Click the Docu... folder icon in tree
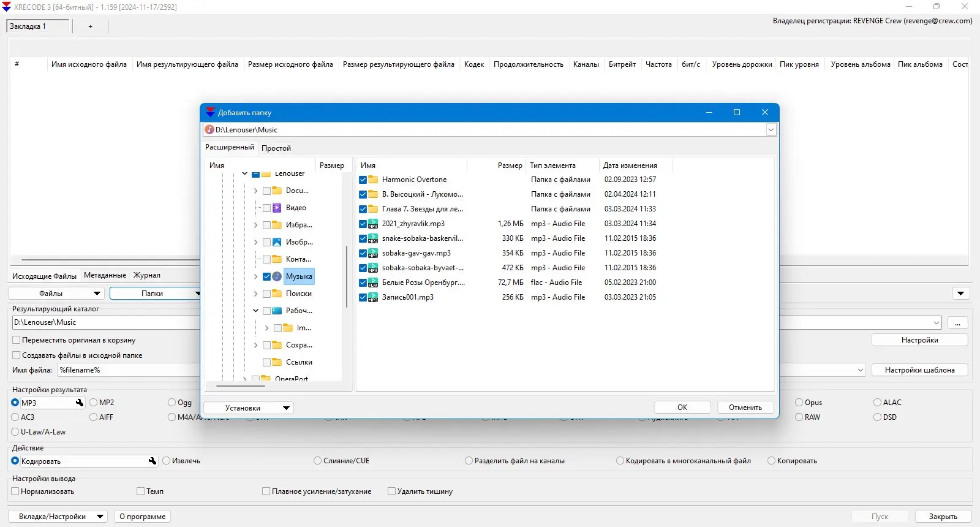The width and height of the screenshot is (980, 527). [277, 191]
